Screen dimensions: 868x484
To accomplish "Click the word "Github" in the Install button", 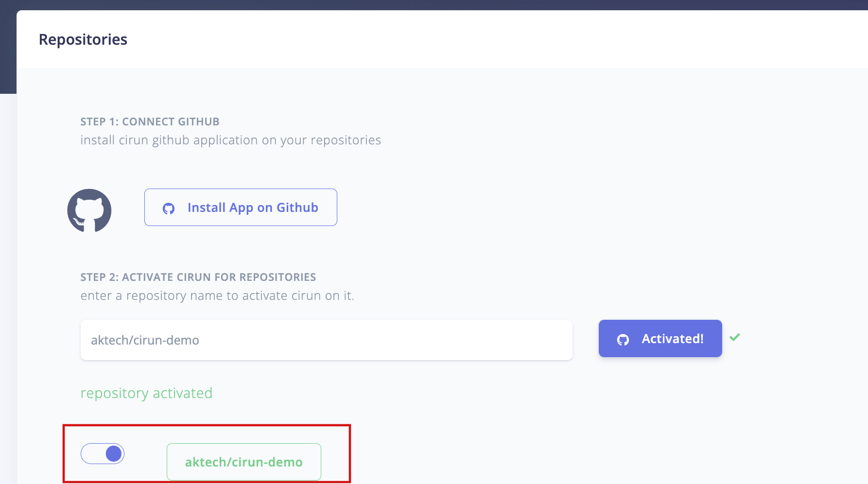I will coord(297,207).
